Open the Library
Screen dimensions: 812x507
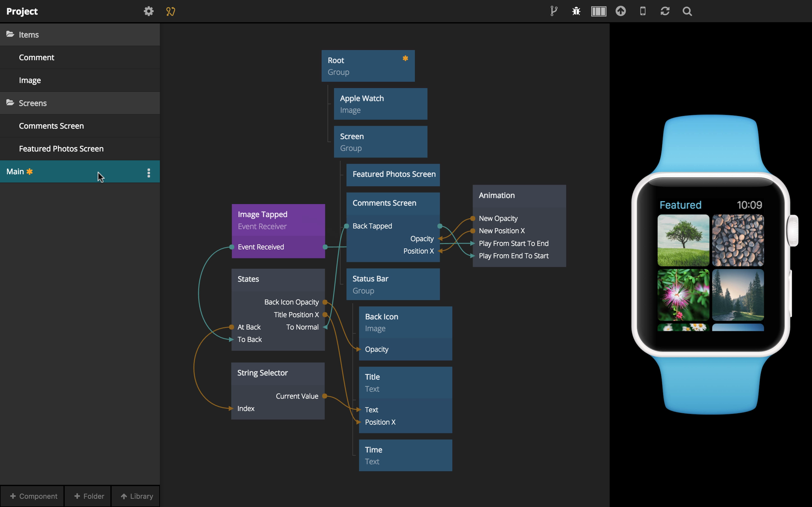point(136,496)
